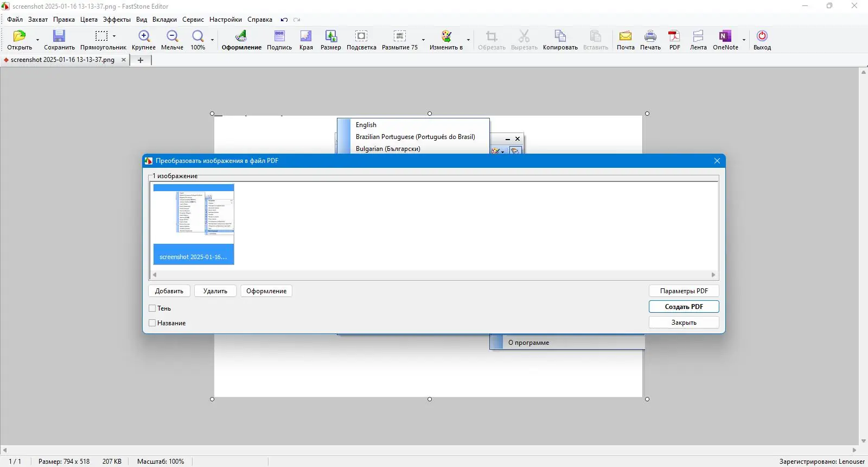Viewport: 868px width, 467px height.
Task: Click the Размер: 794 x 518 status text
Action: coord(64,462)
